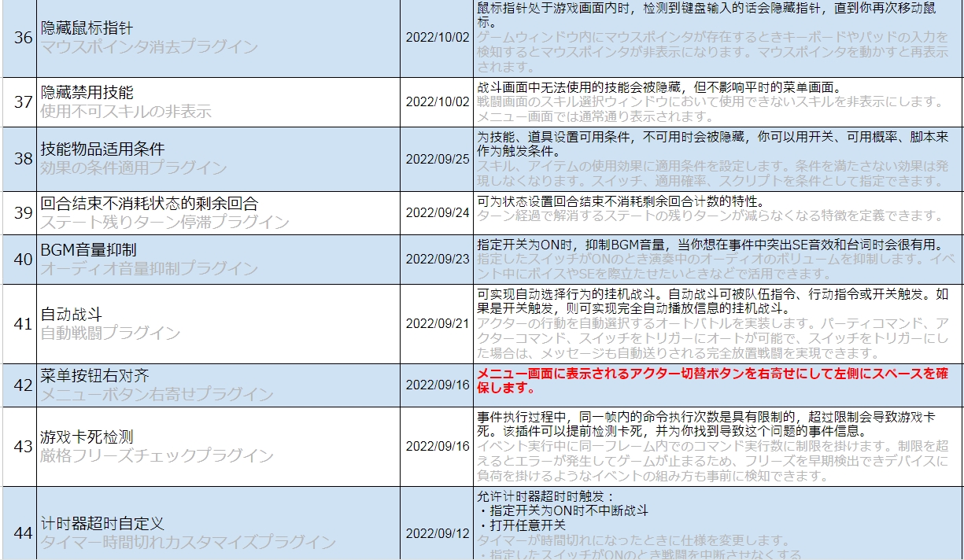Select the description starting with 可实现自动选择行为的挂机战斗
The width and height of the screenshot is (964, 560).
(x=714, y=301)
